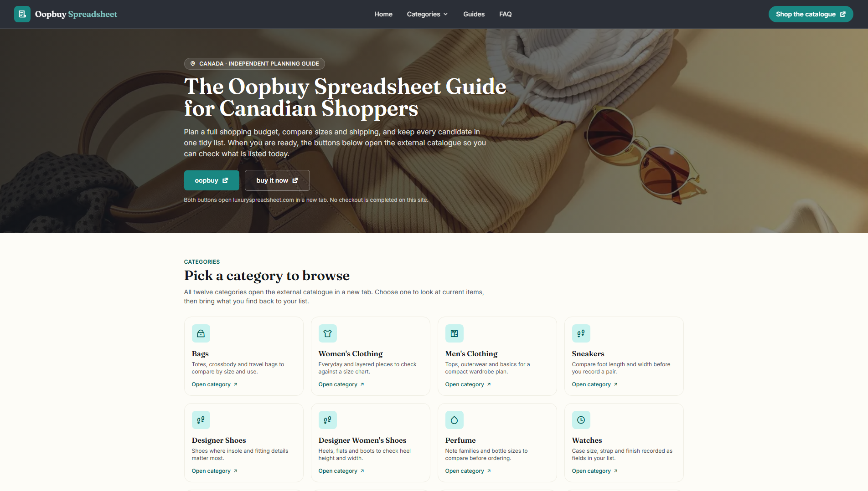This screenshot has height=491, width=868.
Task: Click the Perfume droplet icon
Action: point(455,420)
